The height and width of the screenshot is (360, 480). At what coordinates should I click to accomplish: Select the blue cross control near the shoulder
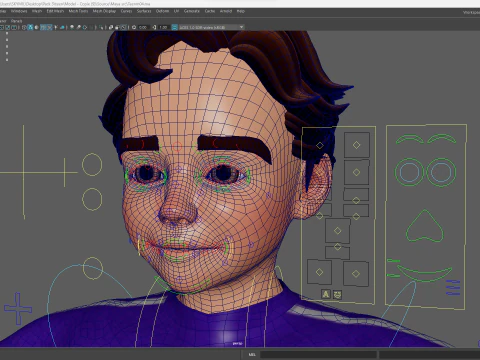(x=18, y=309)
